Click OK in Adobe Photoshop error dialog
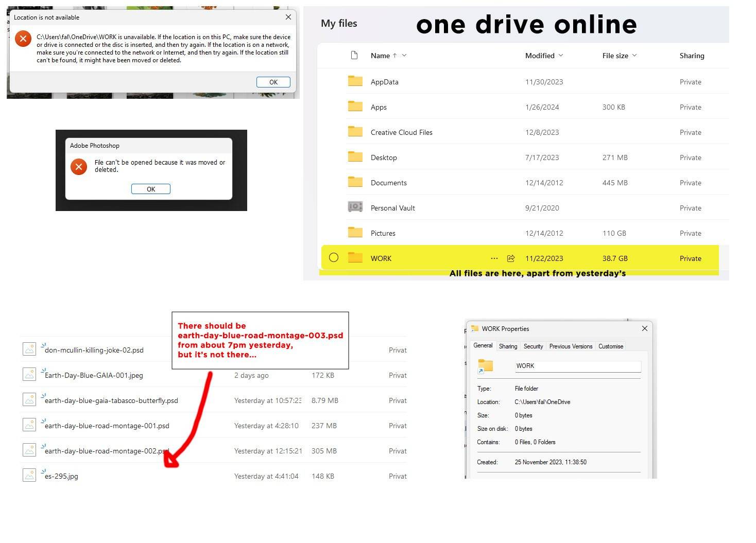Viewport: 756px width, 543px height. 151,189
